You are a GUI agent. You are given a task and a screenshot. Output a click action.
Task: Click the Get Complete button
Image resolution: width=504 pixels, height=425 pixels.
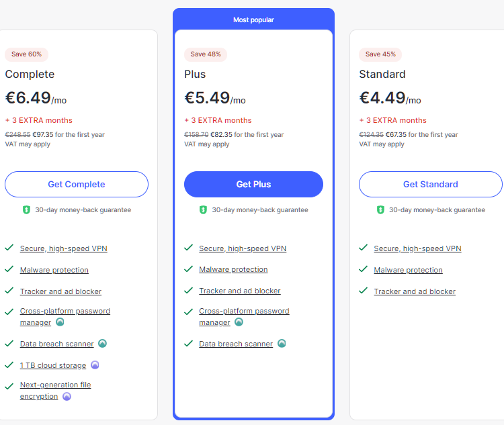pyautogui.click(x=77, y=184)
